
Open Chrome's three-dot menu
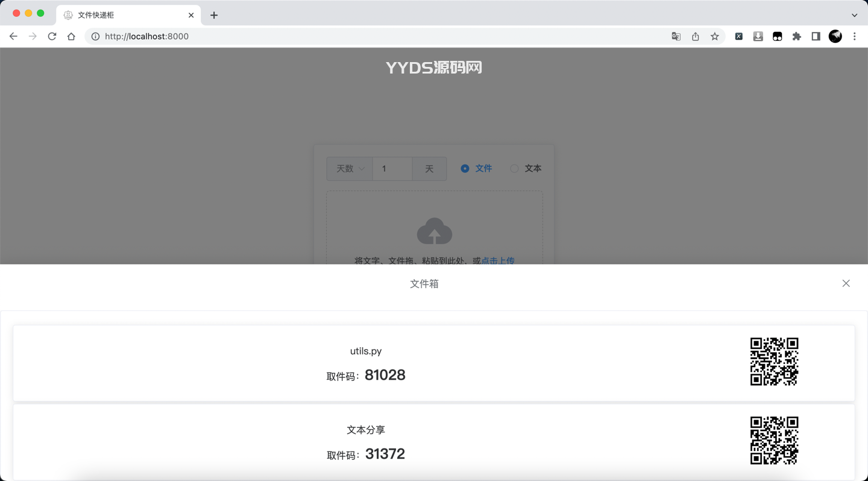click(x=855, y=36)
